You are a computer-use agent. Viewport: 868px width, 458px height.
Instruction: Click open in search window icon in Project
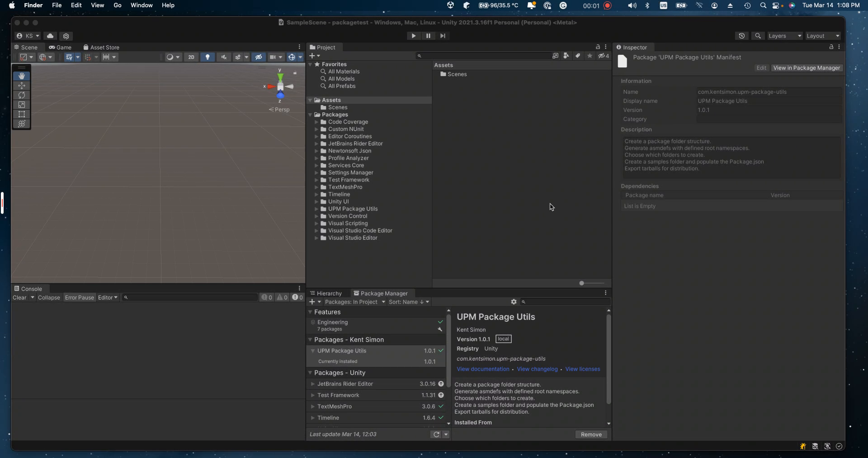(555, 56)
